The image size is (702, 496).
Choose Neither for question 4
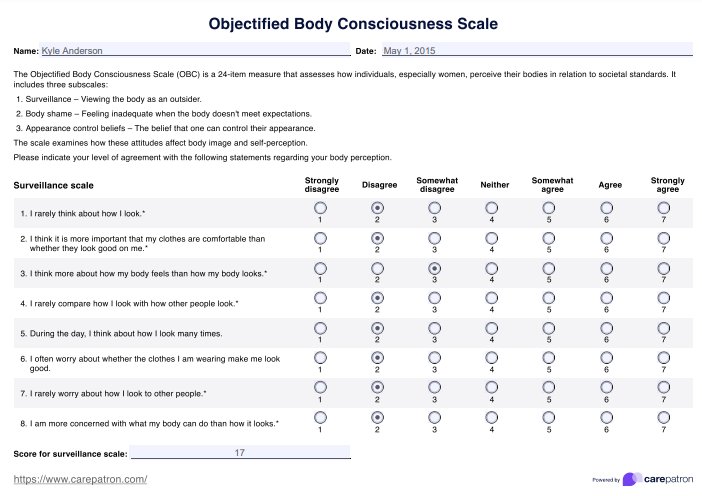point(492,298)
